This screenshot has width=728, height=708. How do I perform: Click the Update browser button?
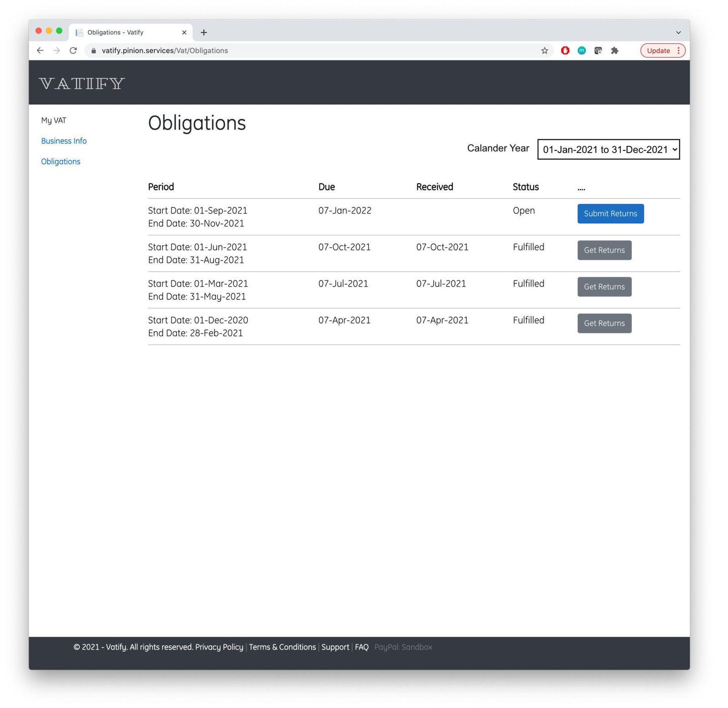[x=662, y=51]
